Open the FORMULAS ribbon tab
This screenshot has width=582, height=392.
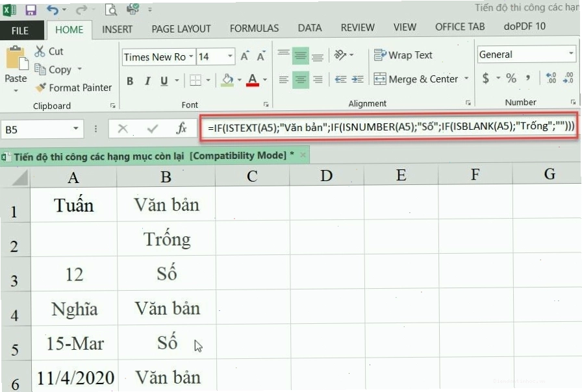coord(254,29)
